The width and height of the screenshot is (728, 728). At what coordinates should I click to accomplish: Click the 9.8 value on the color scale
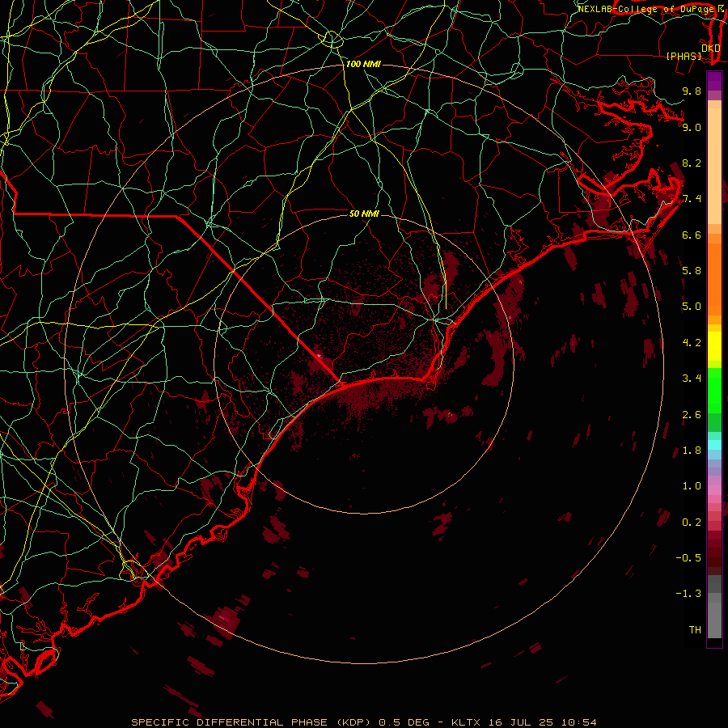(692, 91)
